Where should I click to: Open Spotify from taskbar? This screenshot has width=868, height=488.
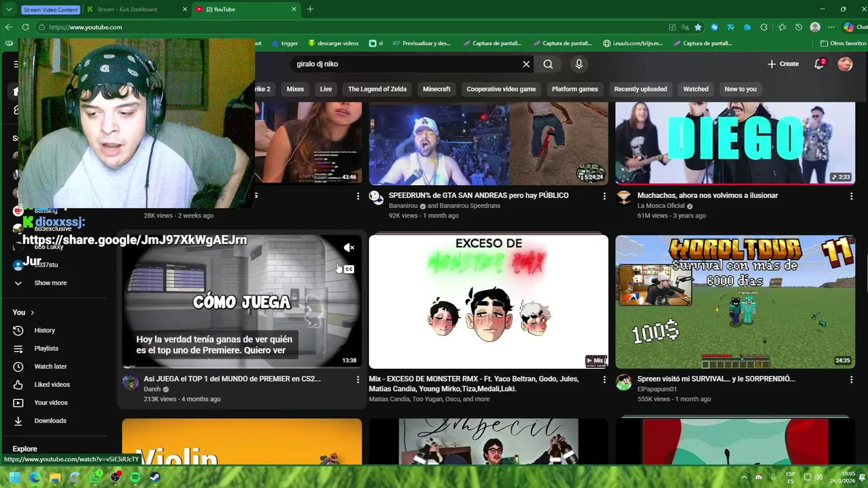click(x=135, y=477)
